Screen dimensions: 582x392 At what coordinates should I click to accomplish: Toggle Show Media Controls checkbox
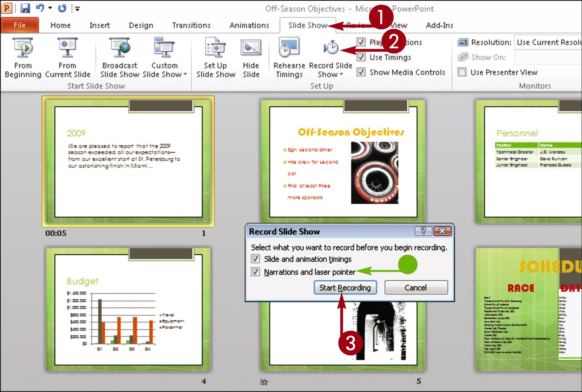361,72
